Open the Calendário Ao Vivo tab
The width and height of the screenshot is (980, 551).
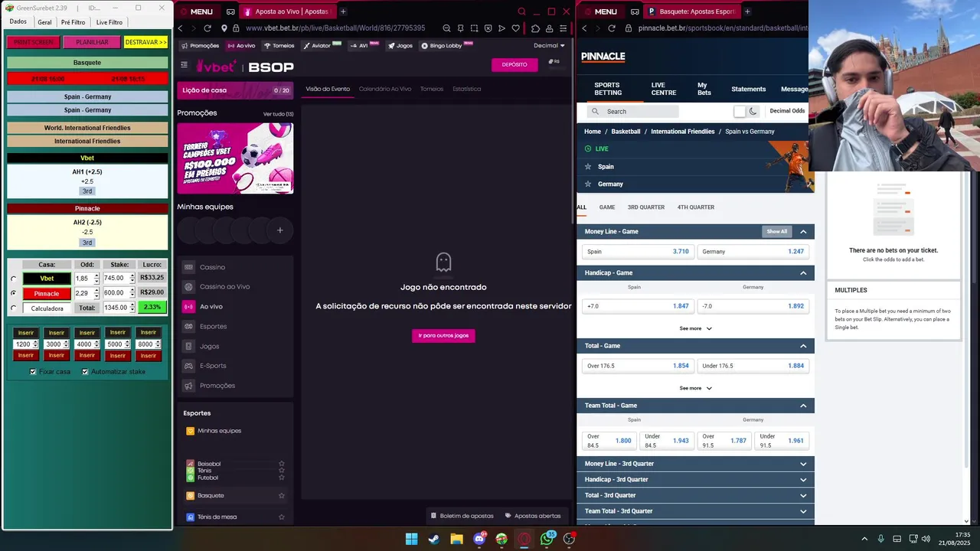click(385, 89)
